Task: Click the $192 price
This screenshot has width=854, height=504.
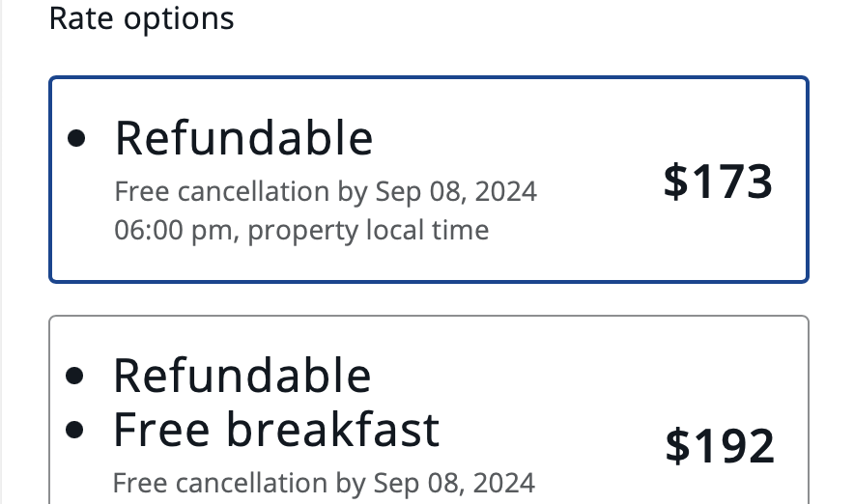Action: point(720,446)
